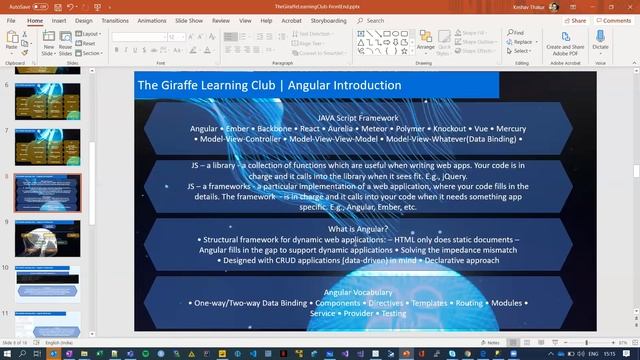The height and width of the screenshot is (360, 640).
Task: Open the Layout dropdown
Action: pyautogui.click(x=89, y=33)
